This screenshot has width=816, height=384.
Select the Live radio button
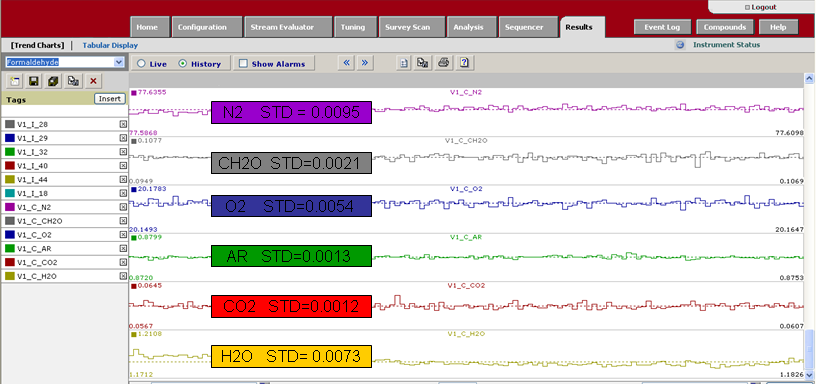pos(141,64)
